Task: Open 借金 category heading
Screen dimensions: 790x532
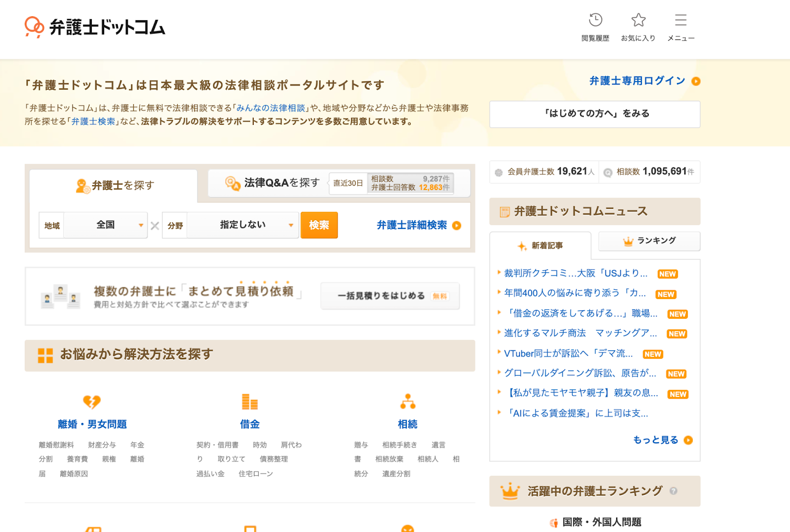Action: pyautogui.click(x=250, y=424)
